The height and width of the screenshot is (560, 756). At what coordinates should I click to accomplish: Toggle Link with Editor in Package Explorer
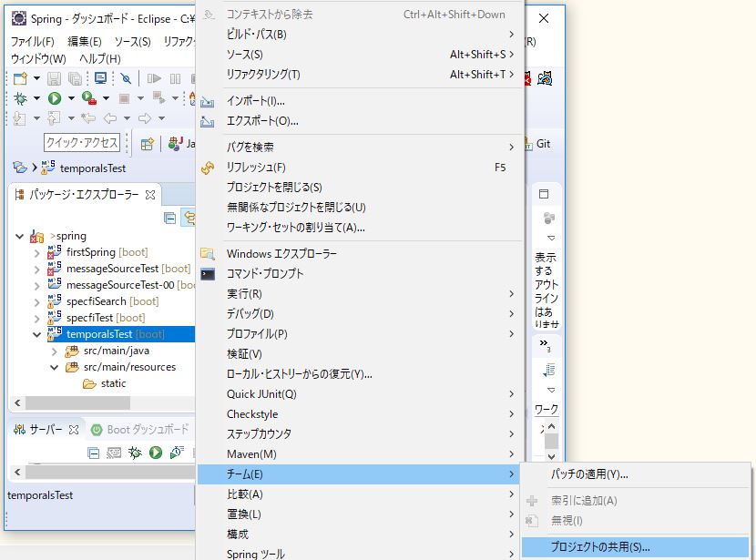[x=189, y=218]
